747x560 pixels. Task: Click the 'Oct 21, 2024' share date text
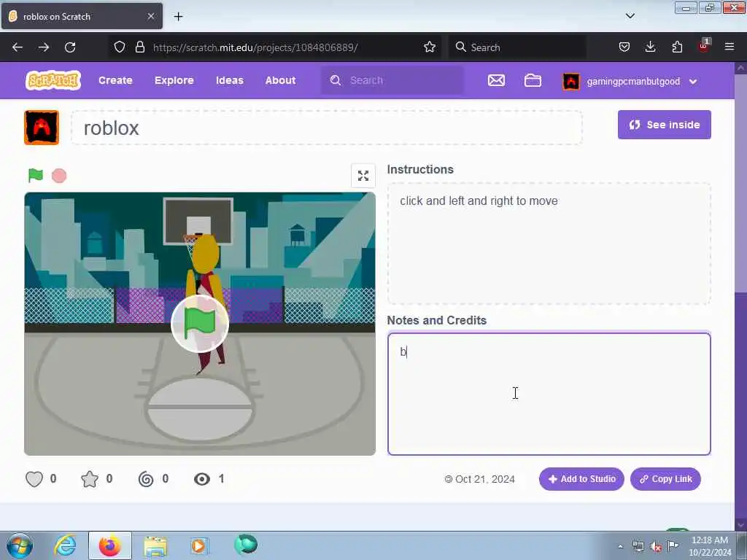485,479
